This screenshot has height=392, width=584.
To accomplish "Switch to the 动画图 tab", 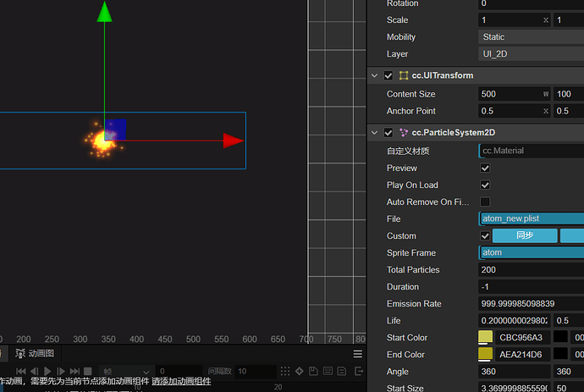I will point(35,353).
